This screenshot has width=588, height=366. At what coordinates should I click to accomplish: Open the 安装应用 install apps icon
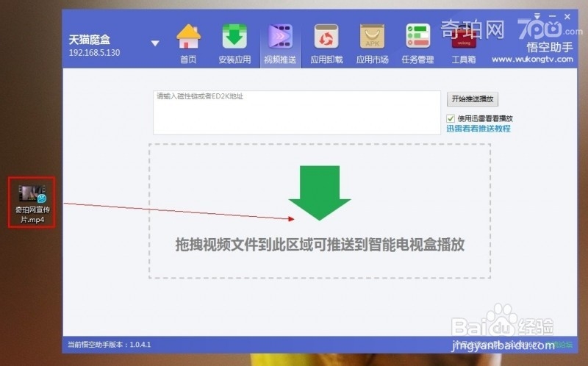click(x=234, y=44)
